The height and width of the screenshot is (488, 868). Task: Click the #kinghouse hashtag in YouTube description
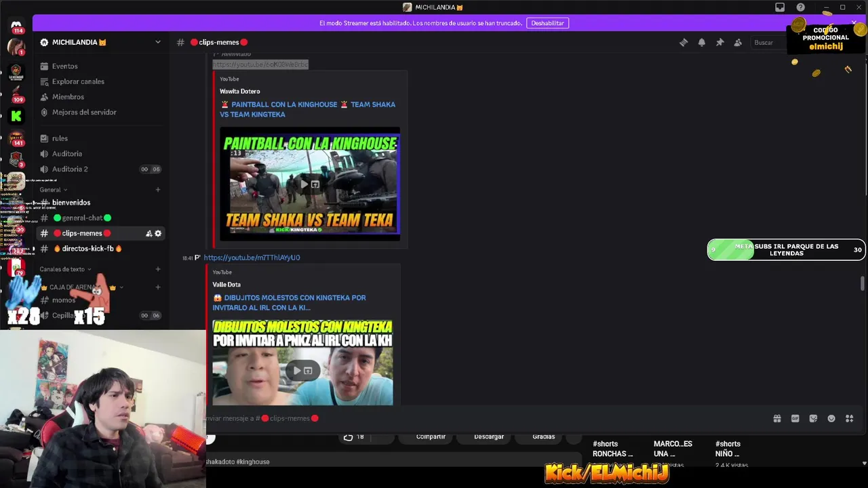pos(253,462)
